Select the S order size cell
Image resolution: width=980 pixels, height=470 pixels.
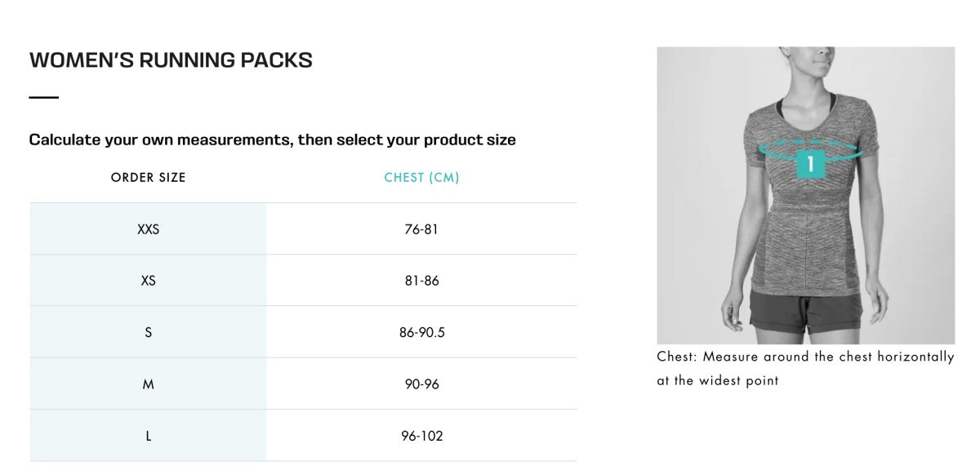click(x=149, y=332)
